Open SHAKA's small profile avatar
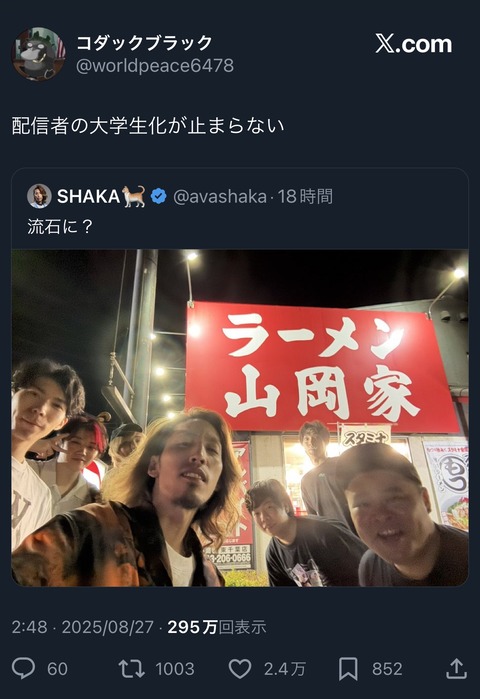This screenshot has height=699, width=480. (x=39, y=196)
